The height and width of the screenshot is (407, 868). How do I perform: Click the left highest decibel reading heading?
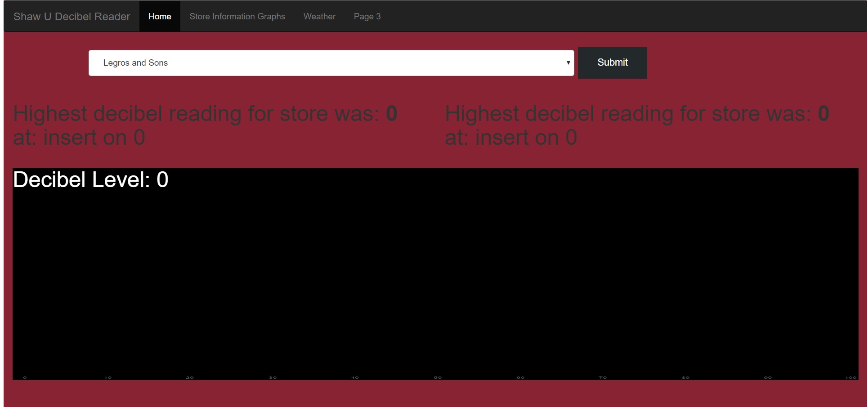point(205,125)
